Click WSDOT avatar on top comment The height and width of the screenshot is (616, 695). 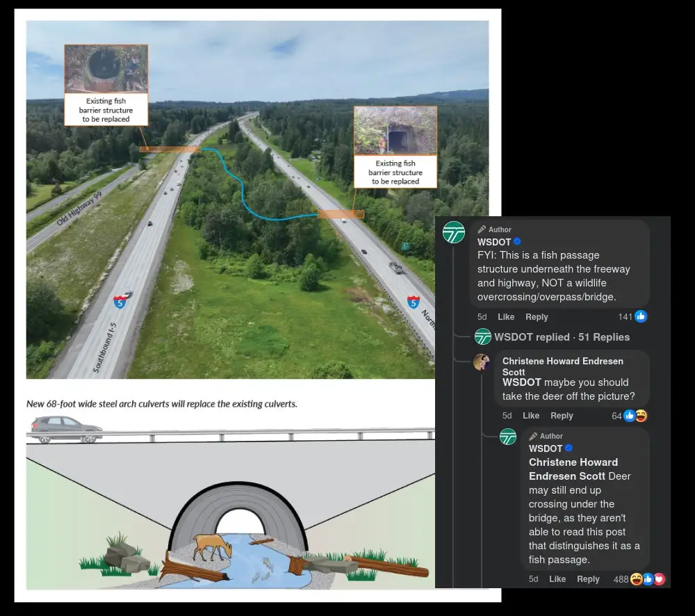[x=453, y=232]
